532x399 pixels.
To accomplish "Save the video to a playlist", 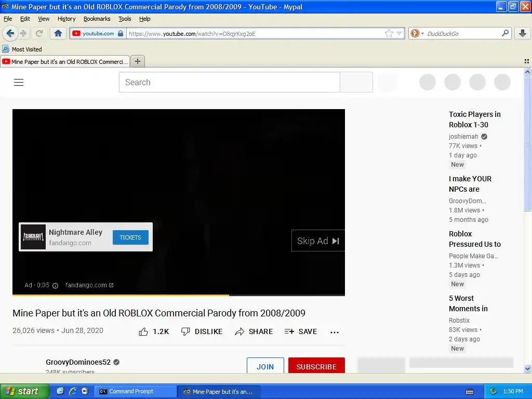I will click(x=301, y=332).
